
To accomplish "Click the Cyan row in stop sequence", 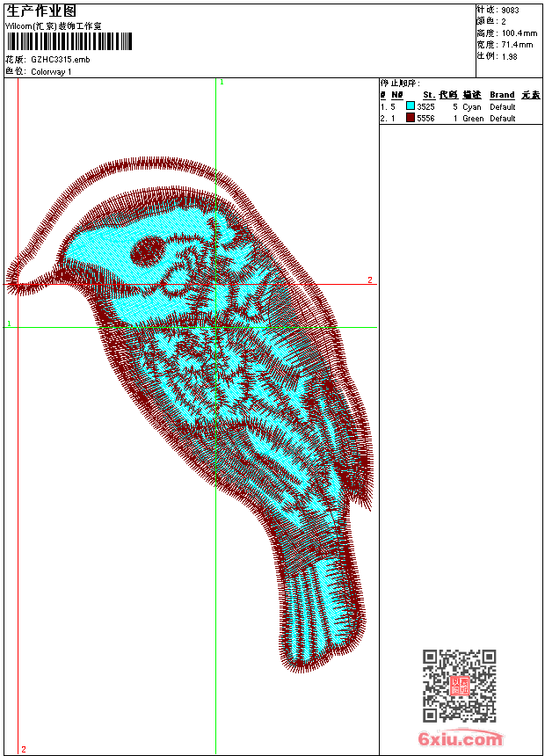I will click(472, 106).
